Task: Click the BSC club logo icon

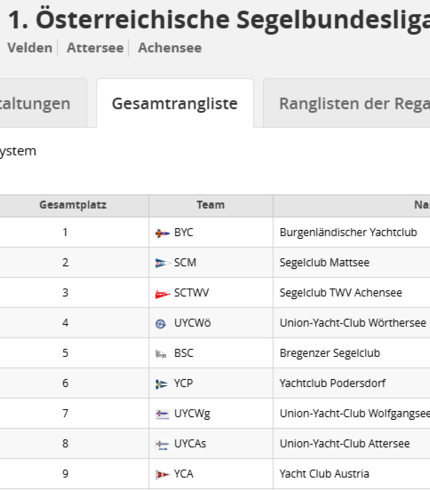Action: click(x=161, y=354)
